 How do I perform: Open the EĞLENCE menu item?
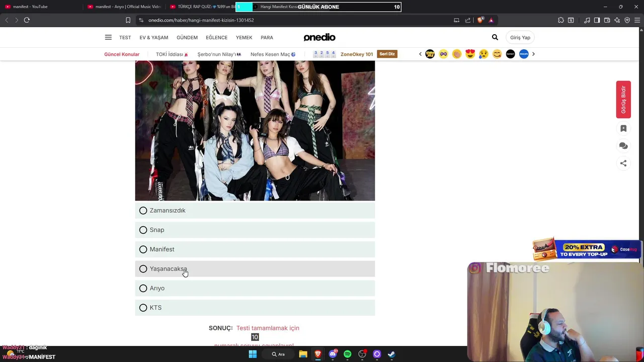pyautogui.click(x=216, y=38)
